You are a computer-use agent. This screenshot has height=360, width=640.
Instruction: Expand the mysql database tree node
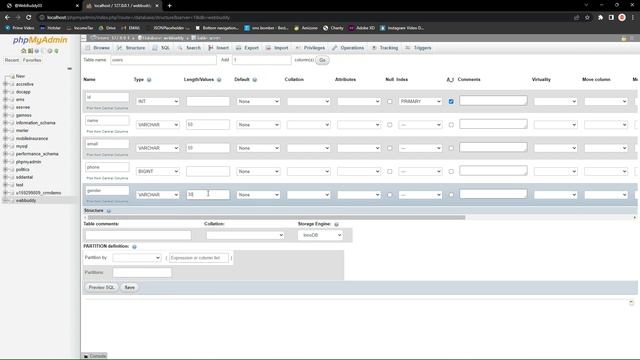click(5, 146)
